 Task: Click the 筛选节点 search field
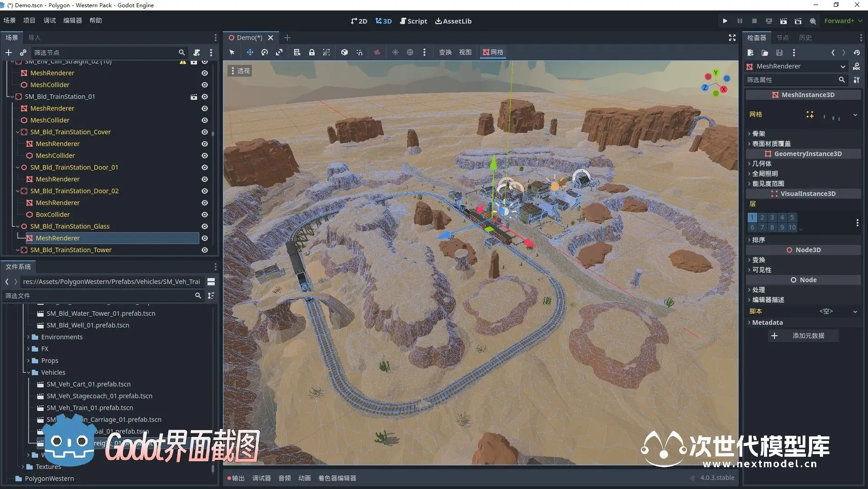click(104, 53)
